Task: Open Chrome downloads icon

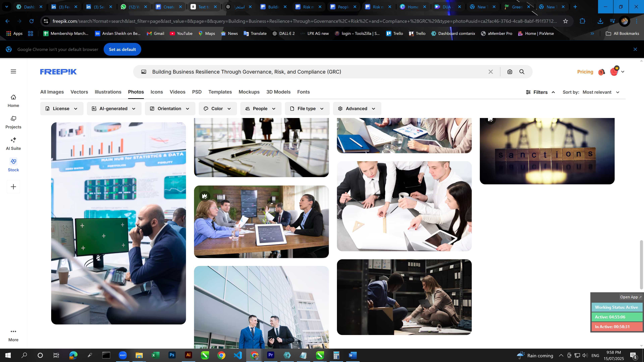Action: click(600, 21)
